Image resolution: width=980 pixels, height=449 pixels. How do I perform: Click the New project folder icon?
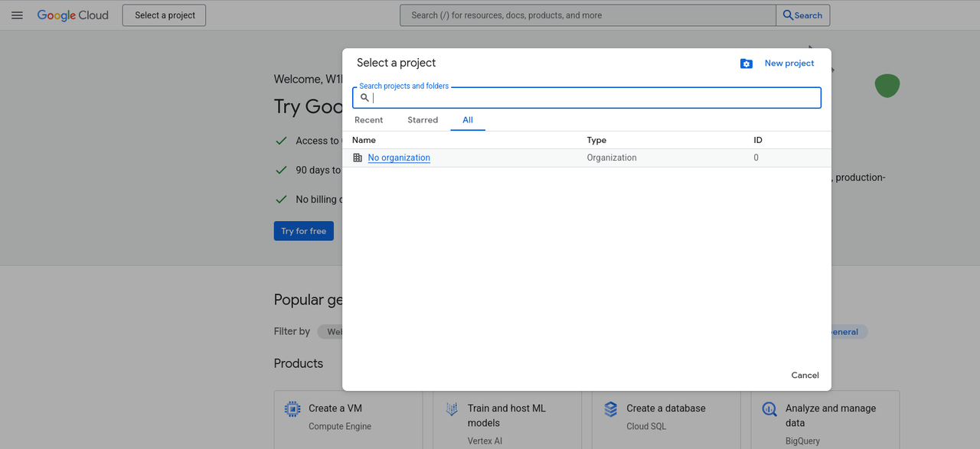[746, 63]
